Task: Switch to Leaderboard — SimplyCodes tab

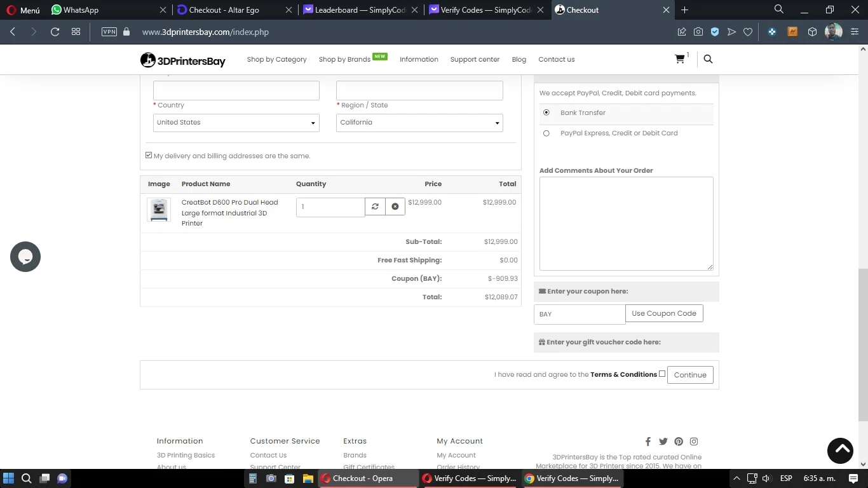Action: (x=361, y=10)
